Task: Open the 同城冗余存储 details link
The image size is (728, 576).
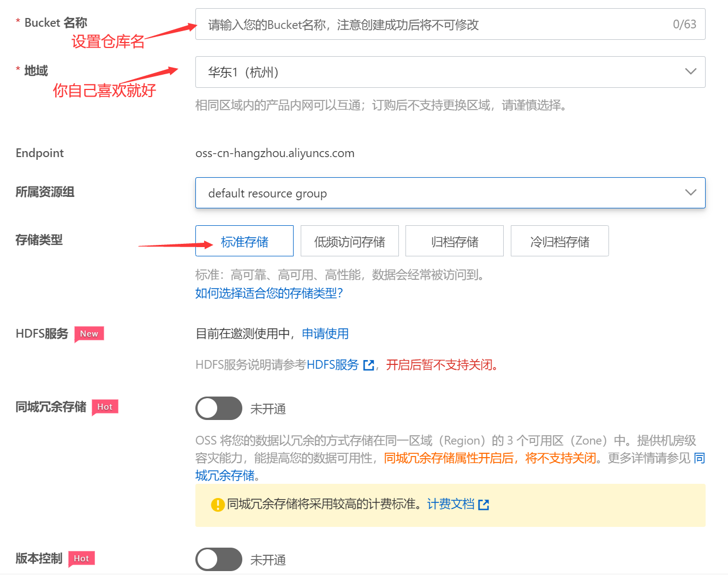Action: click(x=699, y=458)
